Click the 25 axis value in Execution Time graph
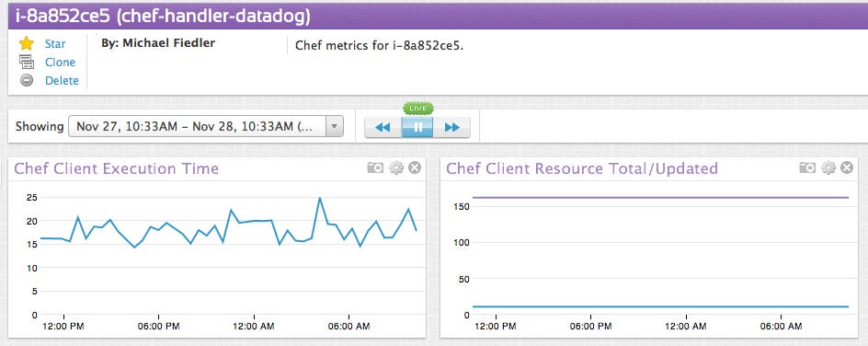868x346 pixels. (x=31, y=197)
